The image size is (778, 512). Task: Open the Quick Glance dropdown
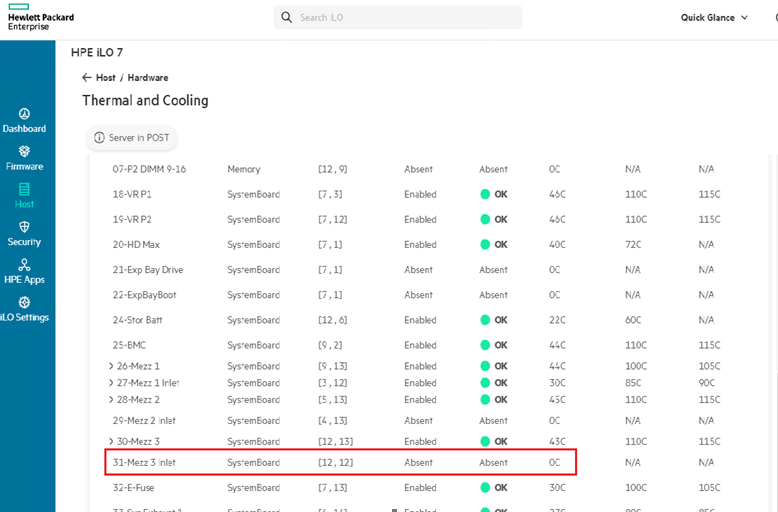[714, 17]
